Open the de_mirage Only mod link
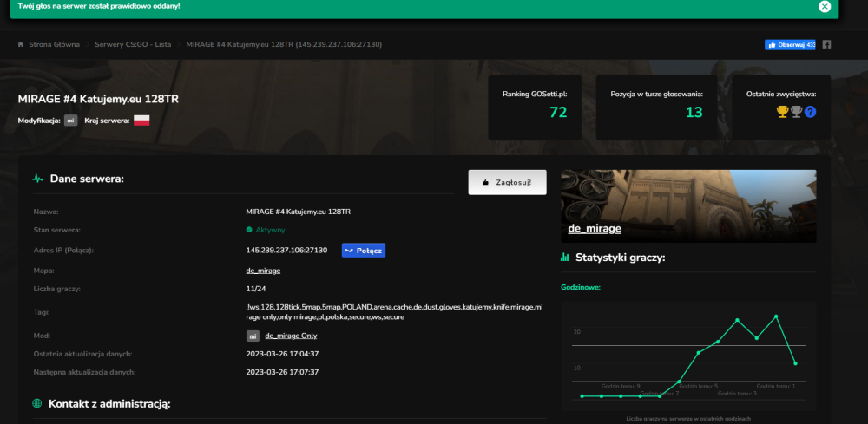Screen dimensions: 868x424 [291, 336]
